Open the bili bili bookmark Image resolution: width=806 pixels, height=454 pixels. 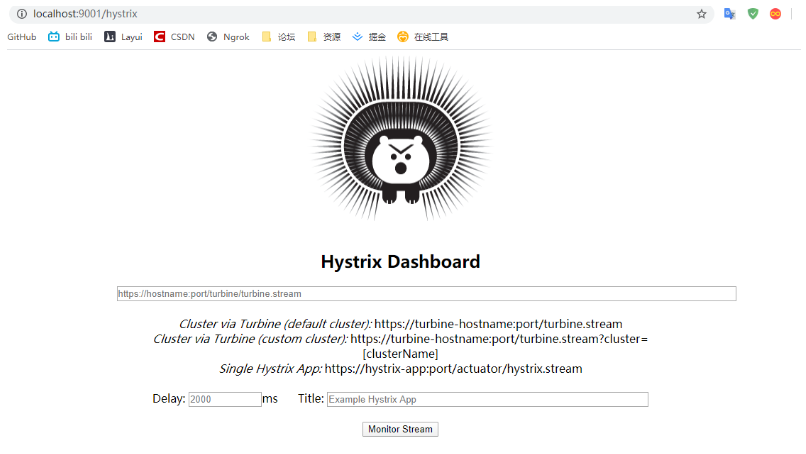(70, 37)
